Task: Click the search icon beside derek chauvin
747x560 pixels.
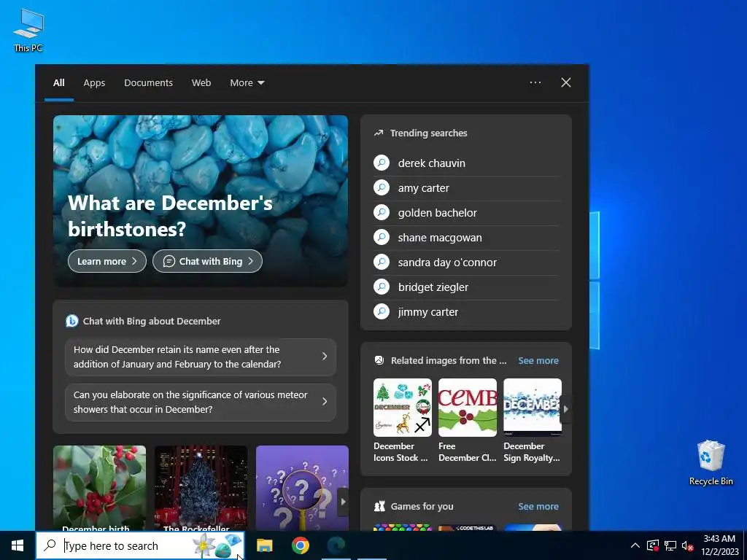Action: click(382, 163)
